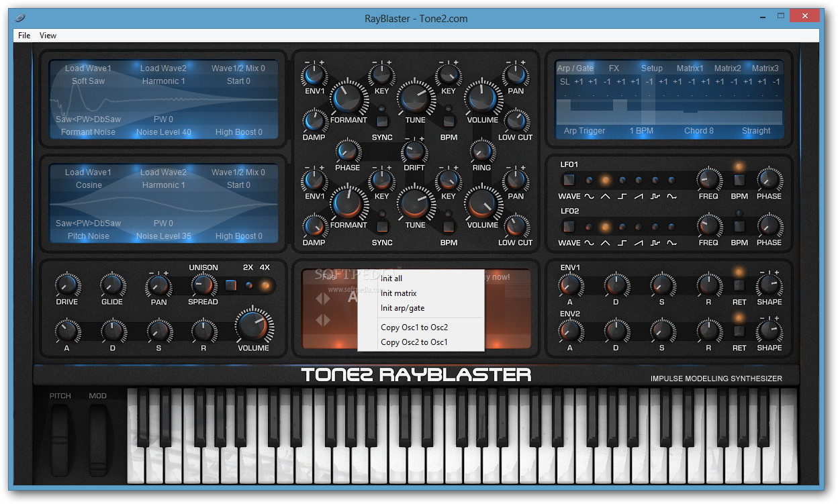Screen dimensions: 838x504
Task: Select stepped random wave shape for LFO1
Action: (x=655, y=197)
